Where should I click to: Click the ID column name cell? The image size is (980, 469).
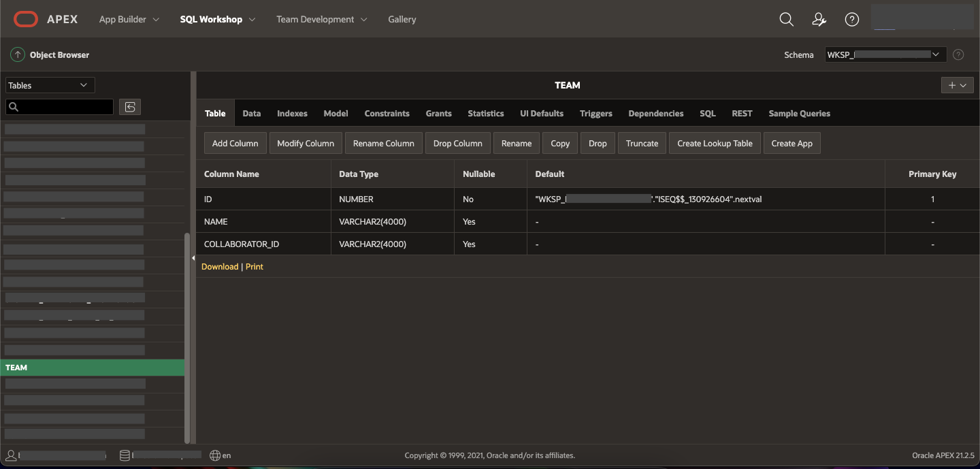(x=263, y=199)
